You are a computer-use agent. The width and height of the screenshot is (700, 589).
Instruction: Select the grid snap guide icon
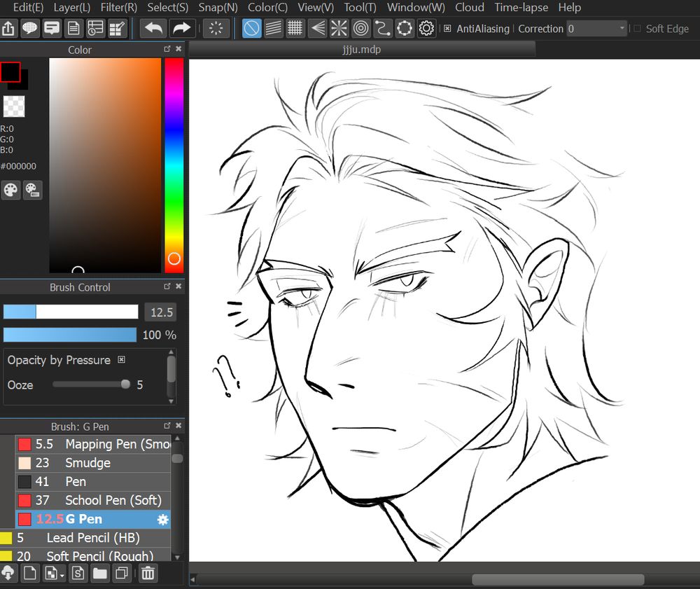[x=296, y=29]
